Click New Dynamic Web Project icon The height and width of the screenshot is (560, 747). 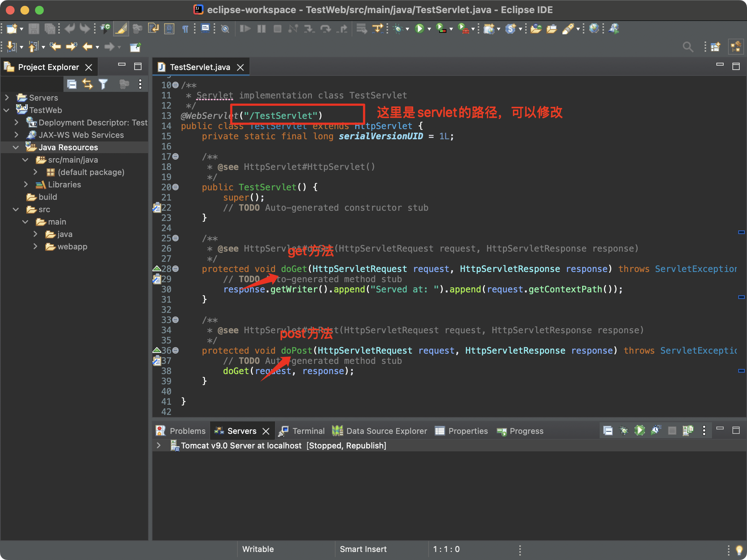click(489, 28)
